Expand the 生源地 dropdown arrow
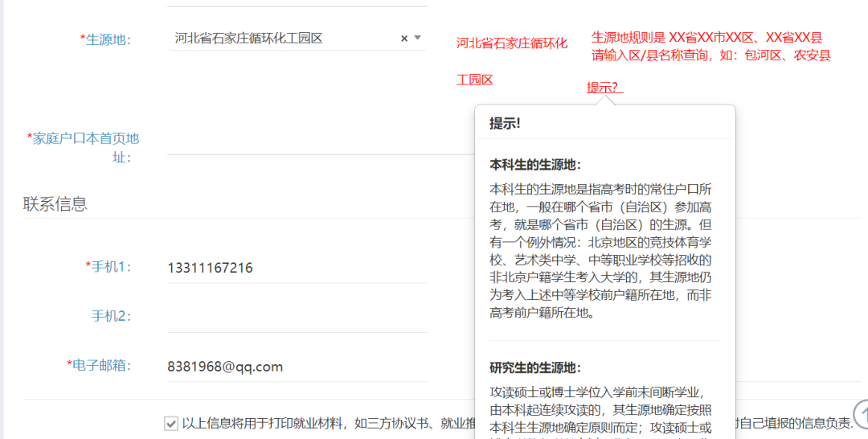The height and width of the screenshot is (439, 868). [418, 39]
